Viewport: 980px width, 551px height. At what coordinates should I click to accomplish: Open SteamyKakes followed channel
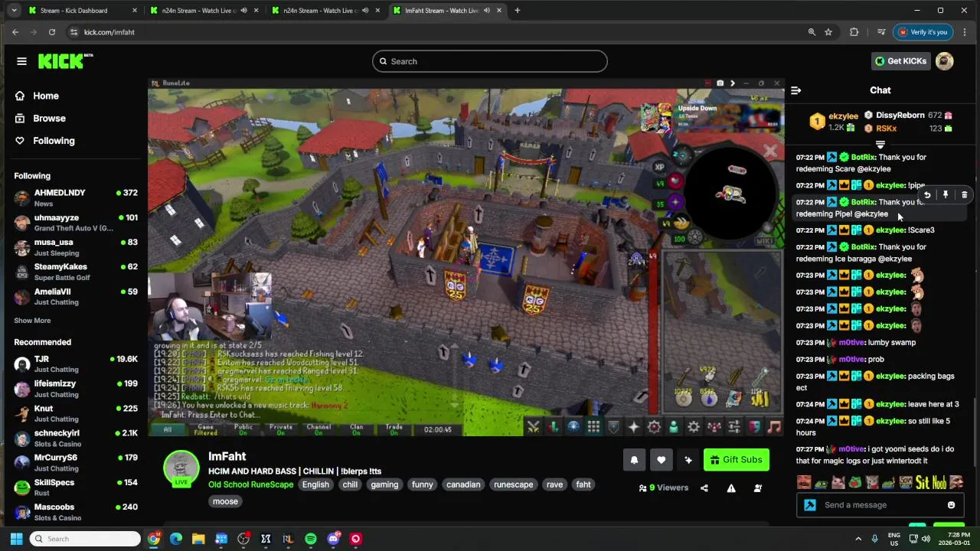(x=75, y=272)
